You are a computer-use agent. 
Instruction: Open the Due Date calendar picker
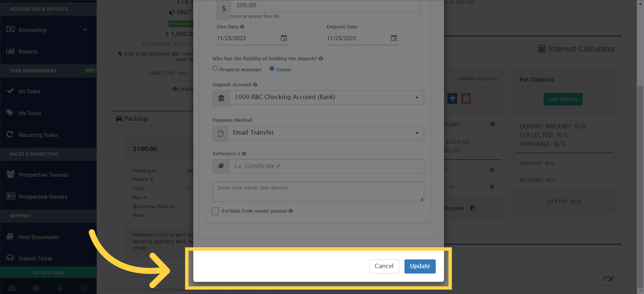pos(284,38)
